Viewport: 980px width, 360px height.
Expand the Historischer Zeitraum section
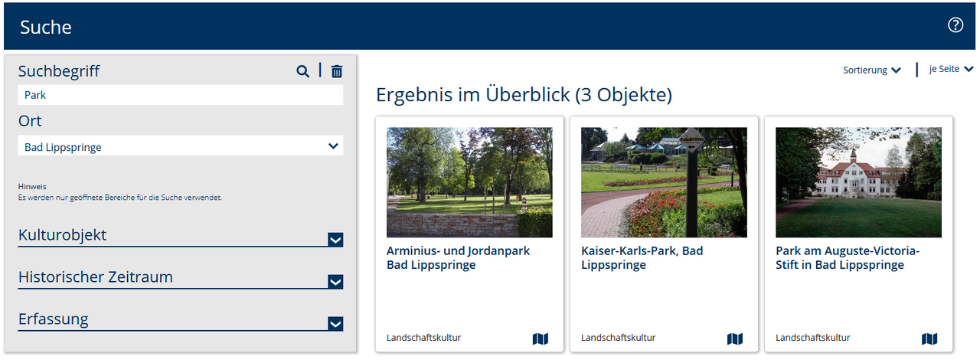tap(181, 278)
